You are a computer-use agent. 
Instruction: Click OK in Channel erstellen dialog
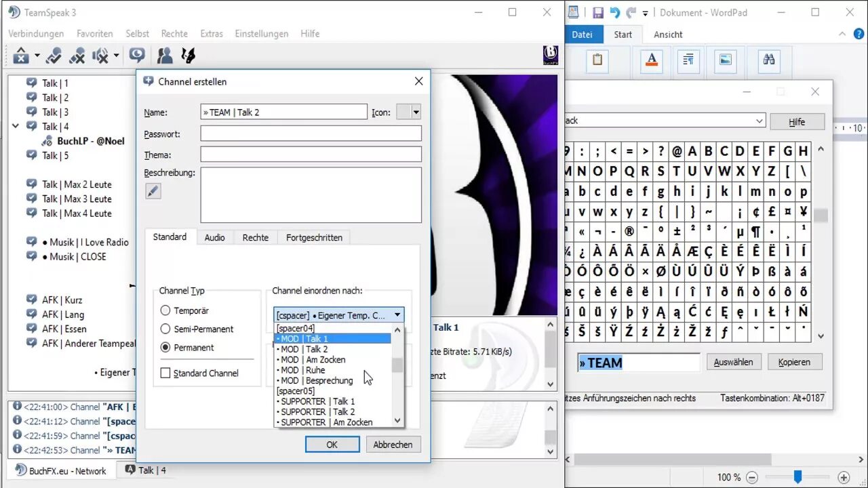(332, 445)
